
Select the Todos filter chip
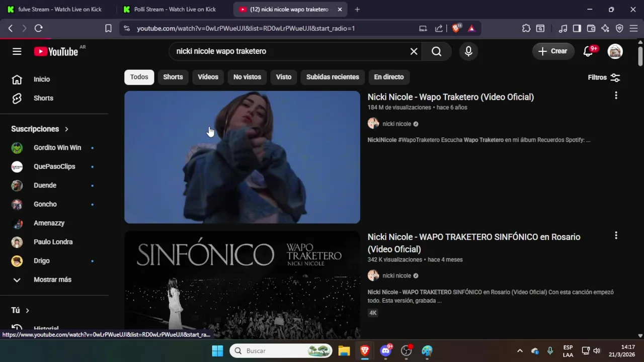[139, 77]
